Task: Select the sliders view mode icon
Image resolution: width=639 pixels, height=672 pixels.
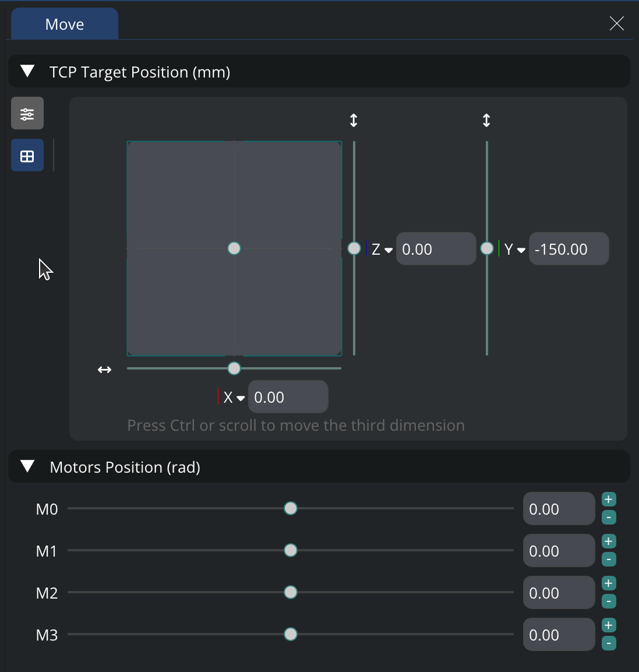Action: 27,113
